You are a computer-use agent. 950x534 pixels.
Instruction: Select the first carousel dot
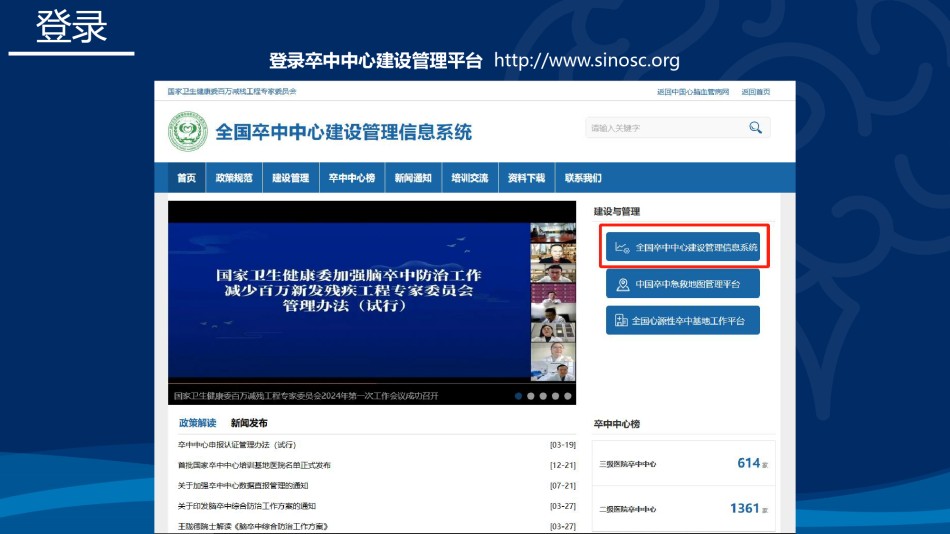pos(518,396)
